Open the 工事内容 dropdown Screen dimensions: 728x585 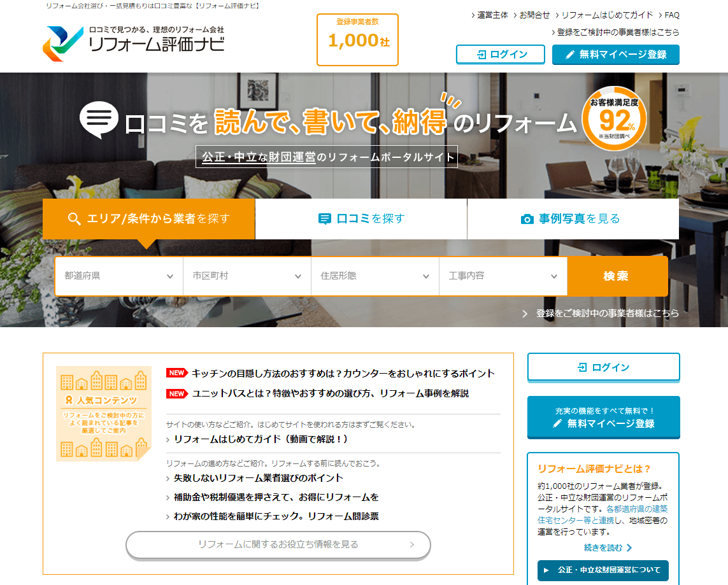point(503,276)
